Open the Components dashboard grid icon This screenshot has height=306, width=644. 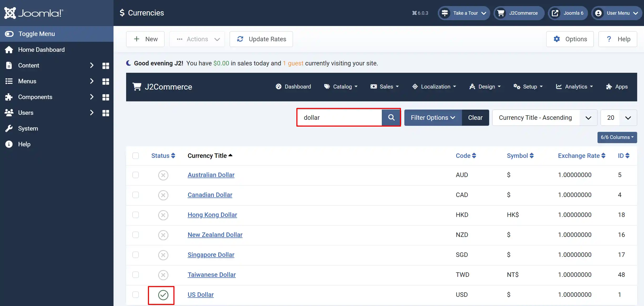[x=106, y=97]
